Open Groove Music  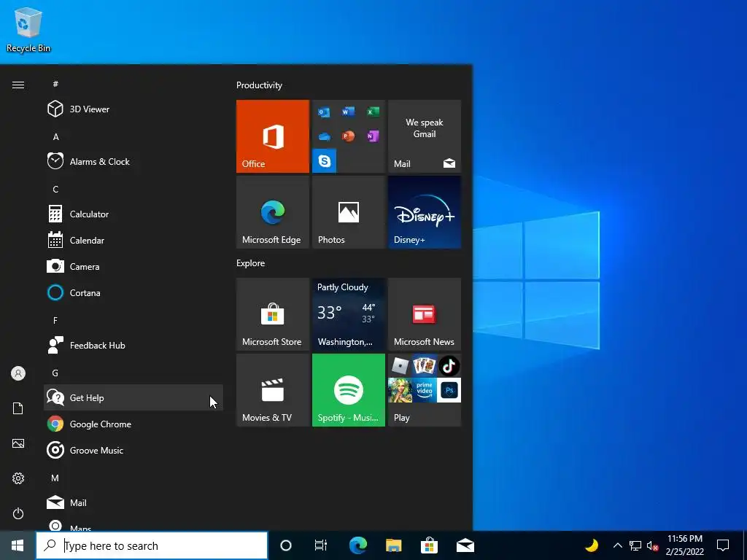133,450
